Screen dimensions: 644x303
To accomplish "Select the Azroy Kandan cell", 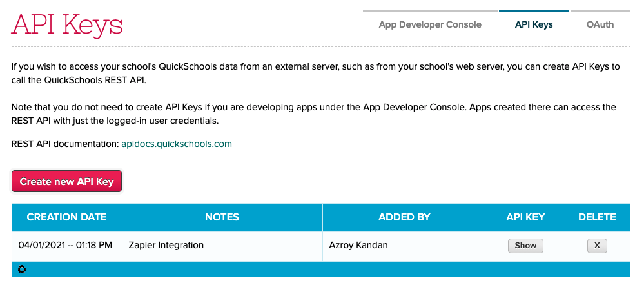I will click(405, 246).
